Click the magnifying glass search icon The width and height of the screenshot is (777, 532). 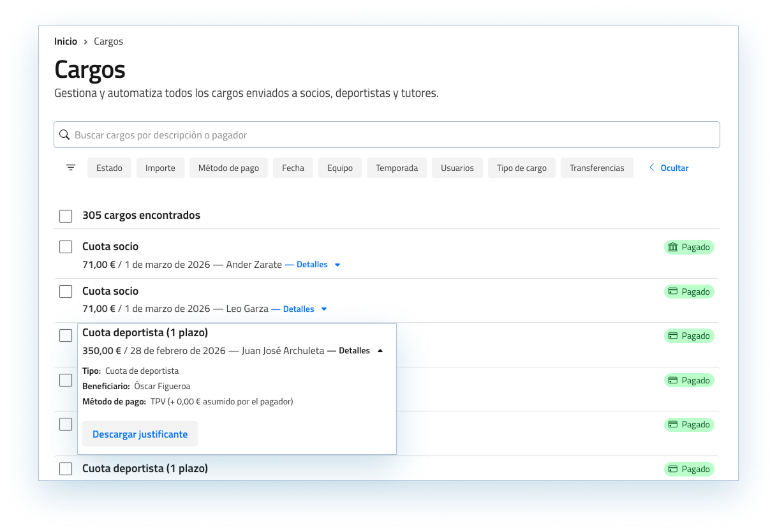click(x=64, y=135)
